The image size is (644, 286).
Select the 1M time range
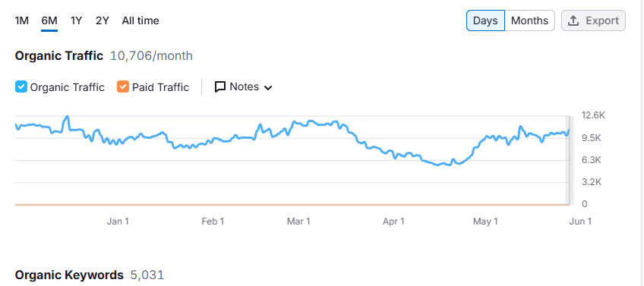22,20
